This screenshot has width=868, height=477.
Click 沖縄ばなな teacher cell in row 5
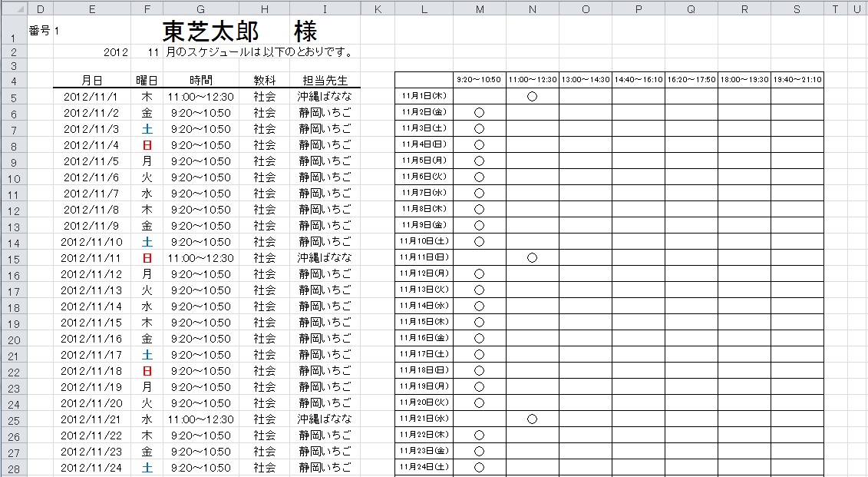click(x=325, y=98)
